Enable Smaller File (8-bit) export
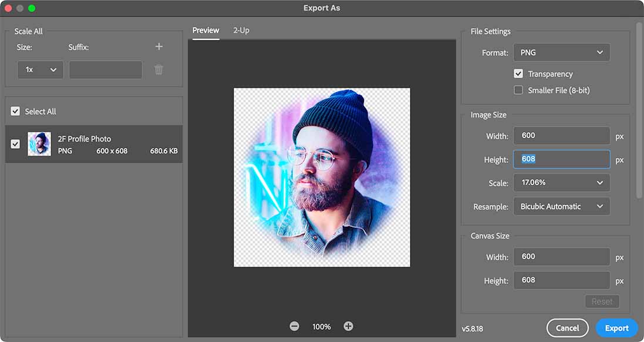 pyautogui.click(x=518, y=90)
